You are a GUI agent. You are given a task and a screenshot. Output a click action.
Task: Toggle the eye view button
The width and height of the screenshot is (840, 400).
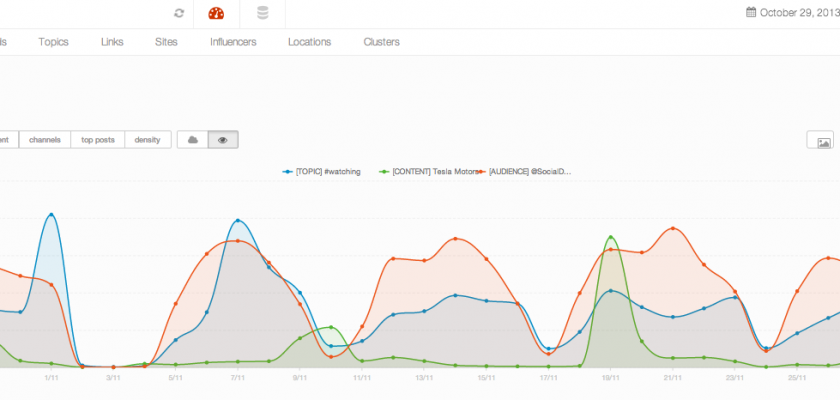[223, 140]
